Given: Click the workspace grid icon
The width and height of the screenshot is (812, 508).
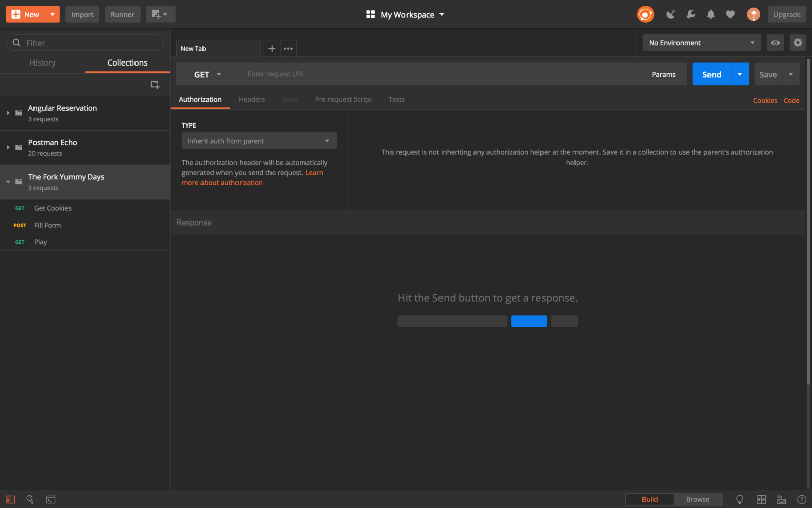Looking at the screenshot, I should tap(370, 14).
